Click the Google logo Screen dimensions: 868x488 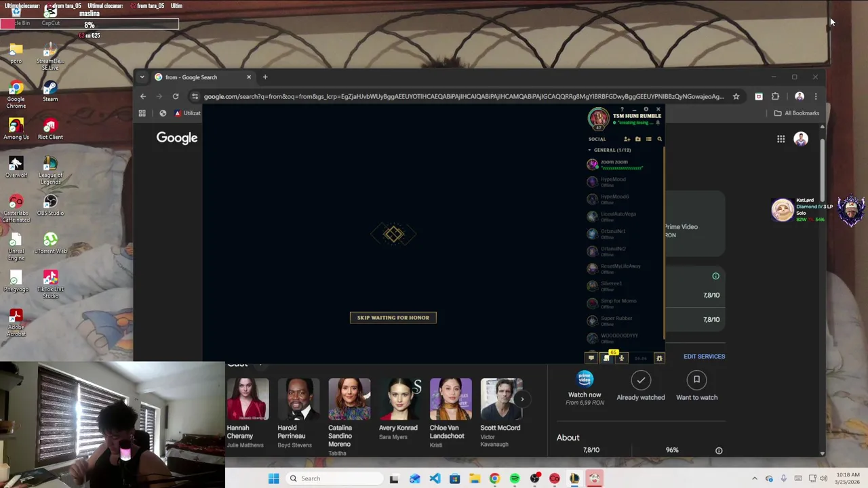(177, 138)
